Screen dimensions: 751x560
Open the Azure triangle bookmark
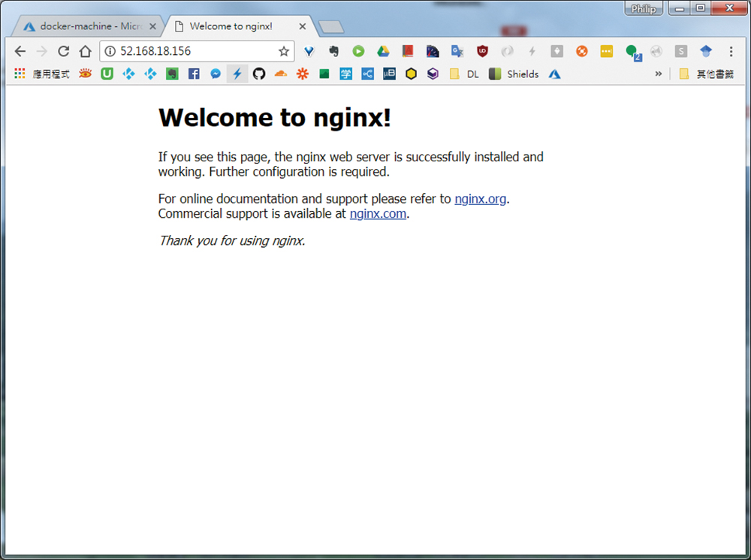(555, 74)
